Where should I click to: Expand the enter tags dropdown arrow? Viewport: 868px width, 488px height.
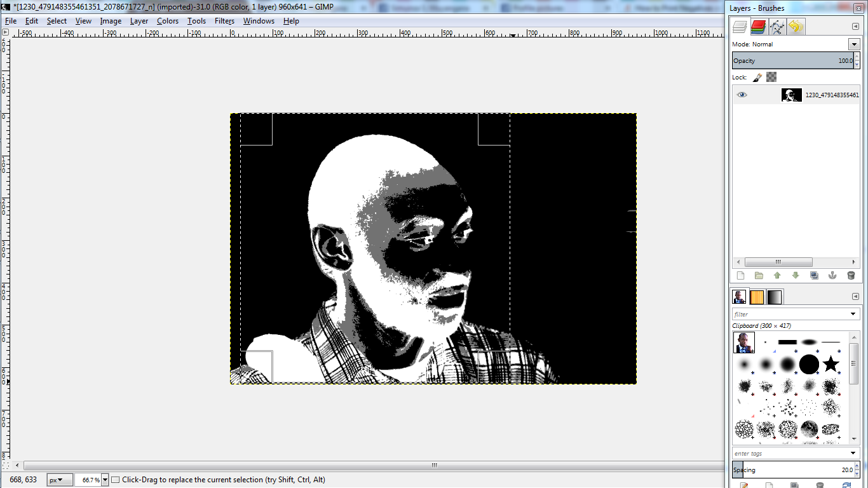tap(853, 453)
